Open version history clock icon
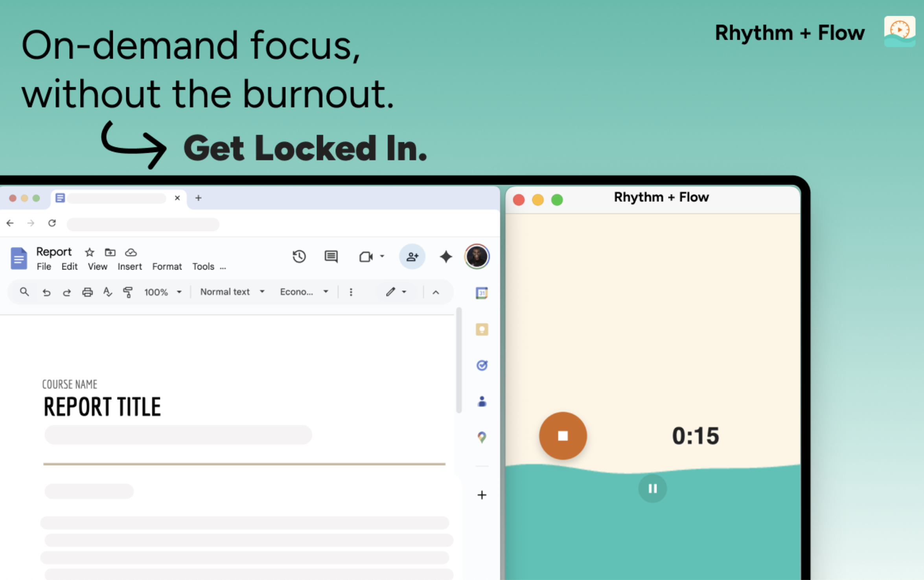Image resolution: width=924 pixels, height=580 pixels. point(299,257)
